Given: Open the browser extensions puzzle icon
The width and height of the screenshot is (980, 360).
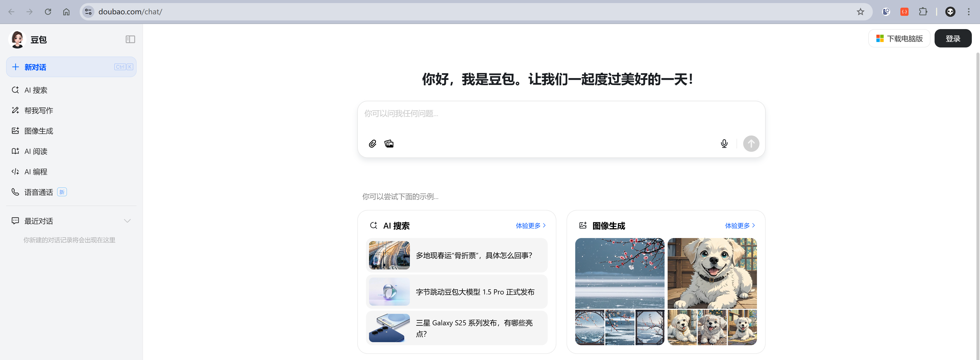Looking at the screenshot, I should [923, 12].
